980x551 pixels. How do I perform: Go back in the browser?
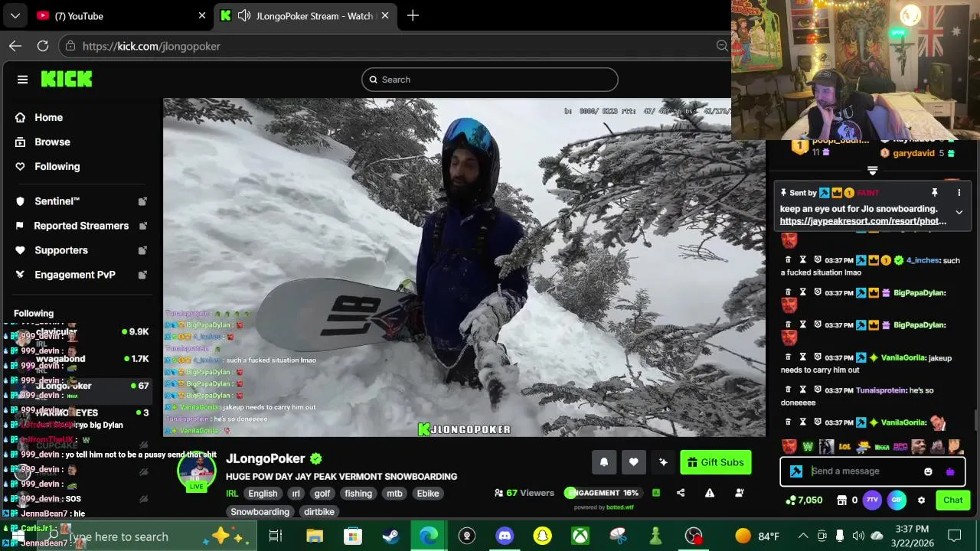(x=15, y=46)
